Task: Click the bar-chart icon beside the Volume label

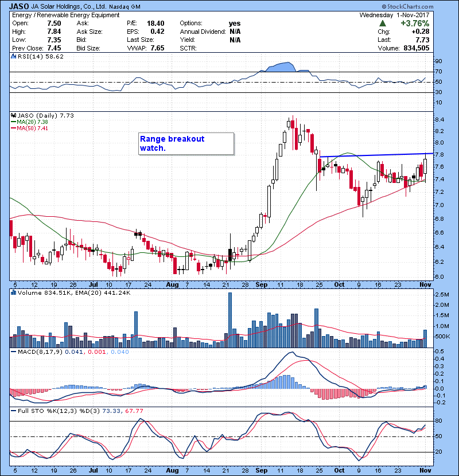Action: [13, 292]
